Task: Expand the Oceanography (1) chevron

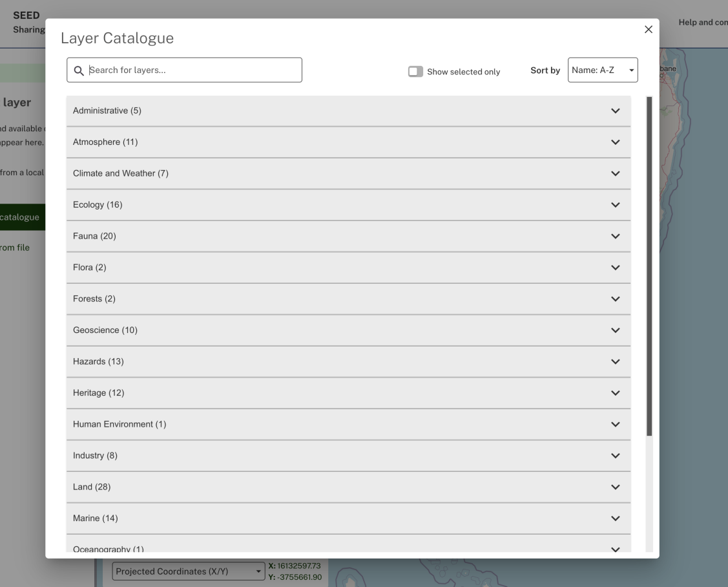Action: click(x=615, y=550)
